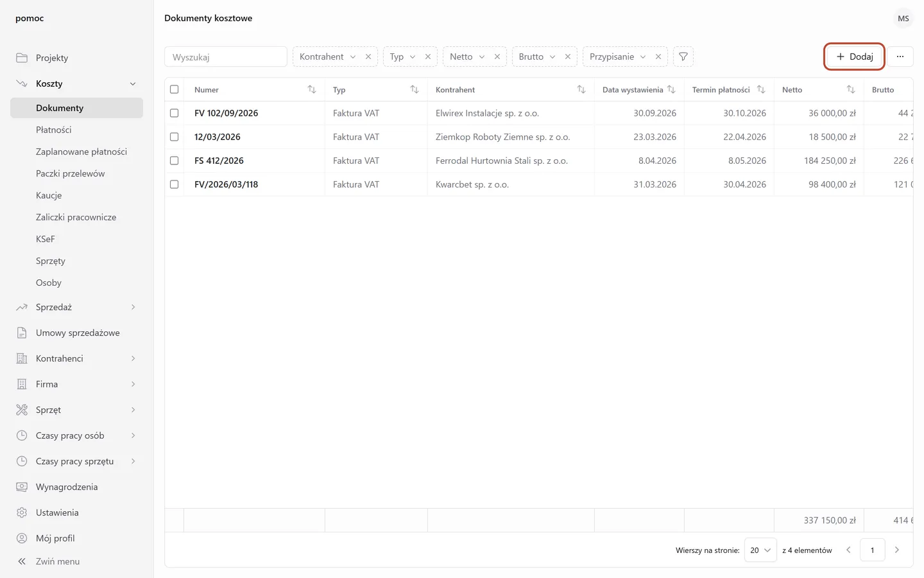Open the three-dots more options button

900,57
